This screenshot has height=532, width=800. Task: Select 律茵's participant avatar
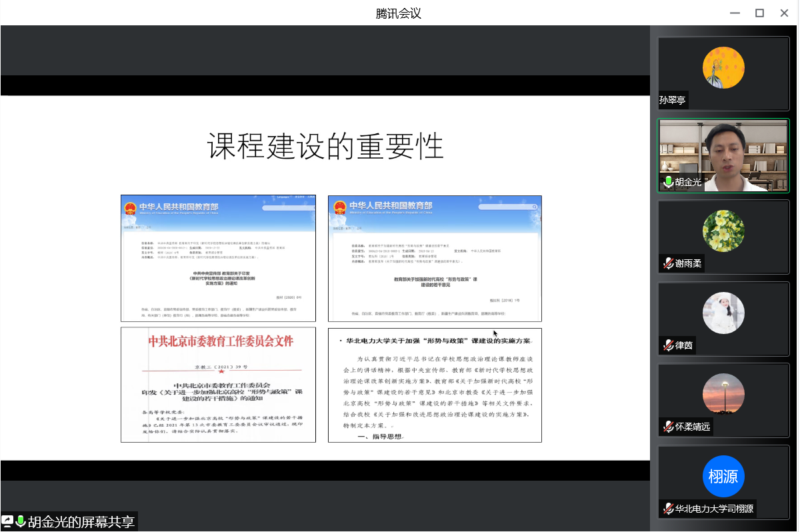tap(723, 313)
